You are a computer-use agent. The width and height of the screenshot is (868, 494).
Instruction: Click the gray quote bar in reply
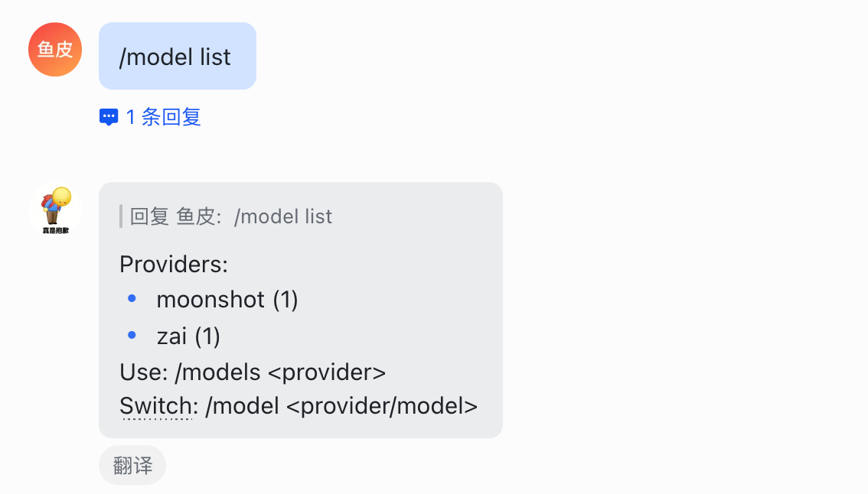tap(121, 216)
